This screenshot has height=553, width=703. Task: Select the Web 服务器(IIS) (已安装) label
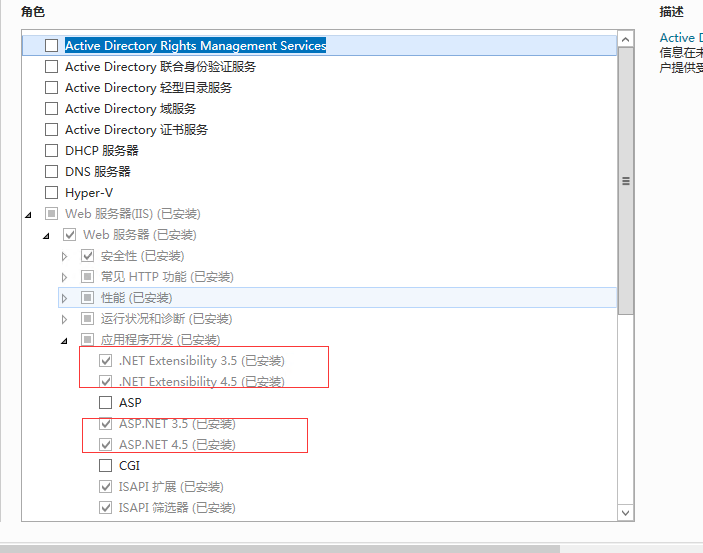133,213
